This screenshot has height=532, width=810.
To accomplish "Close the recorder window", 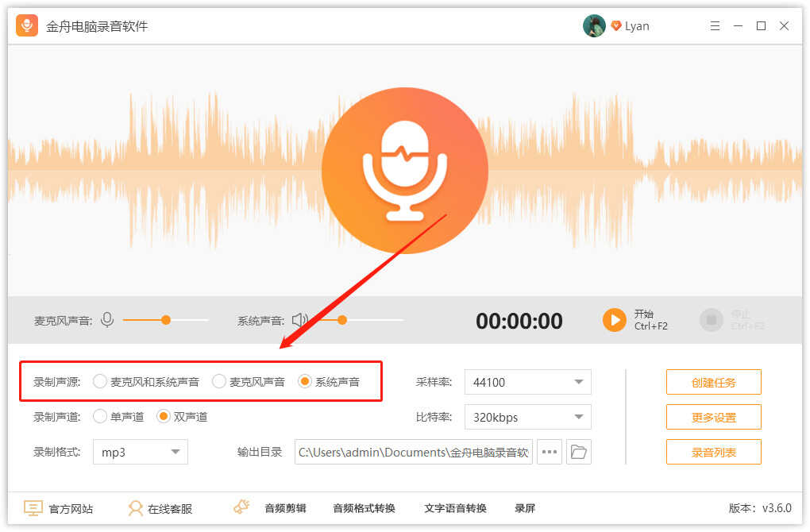I will pos(784,26).
